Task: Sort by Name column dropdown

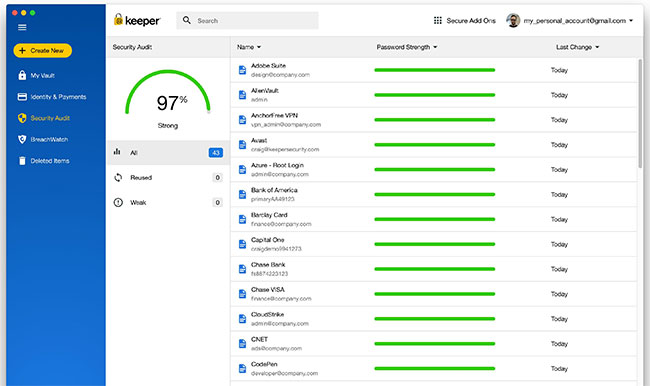Action: click(x=249, y=47)
